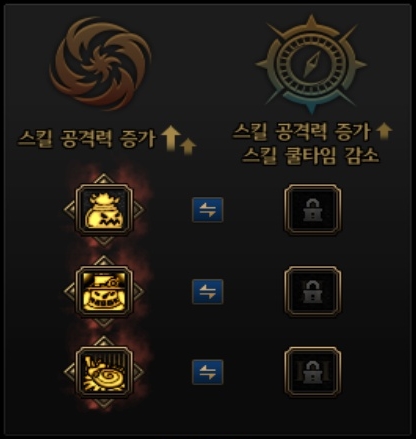Click 스킬 공격력 증가 label under swirl emblem
416x439 pixels.
click(x=87, y=139)
